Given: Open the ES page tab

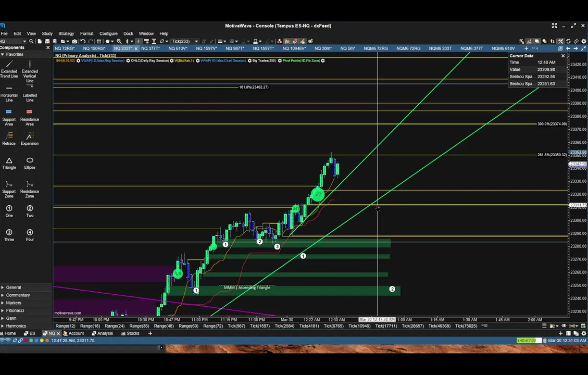Looking at the screenshot, I should [30, 333].
